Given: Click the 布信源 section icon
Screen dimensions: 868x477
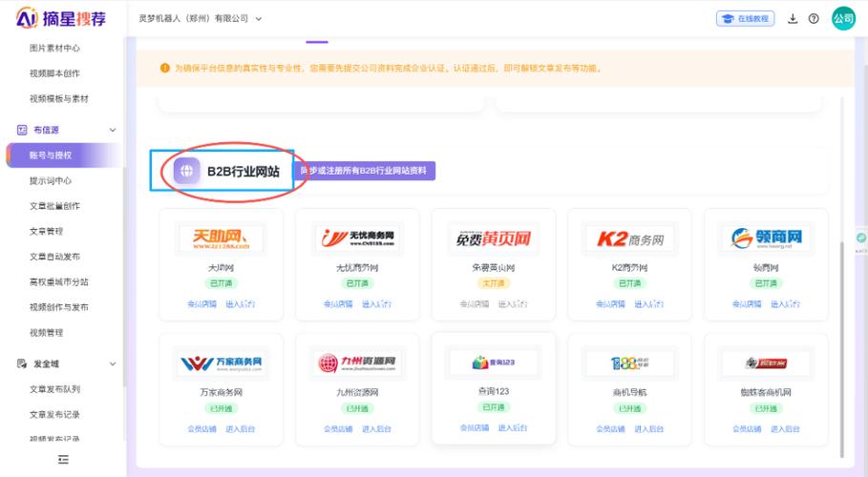Looking at the screenshot, I should click(22, 130).
